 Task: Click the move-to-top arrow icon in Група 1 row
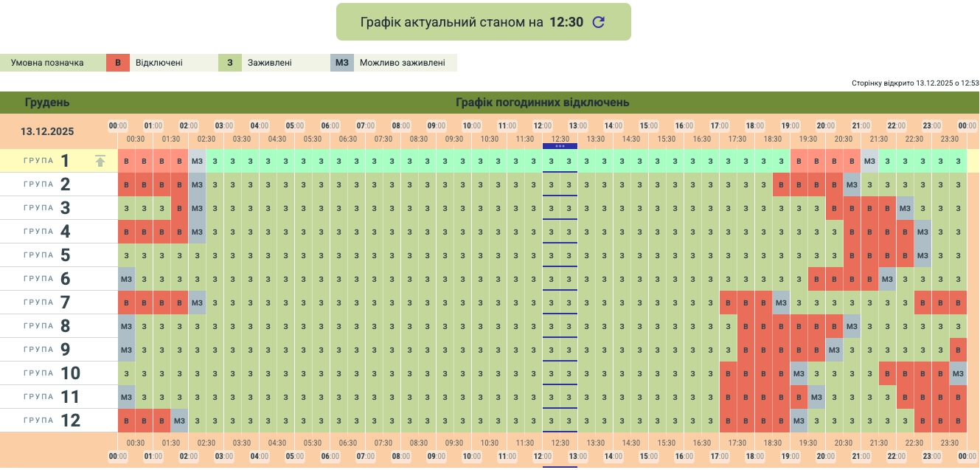[x=100, y=161]
